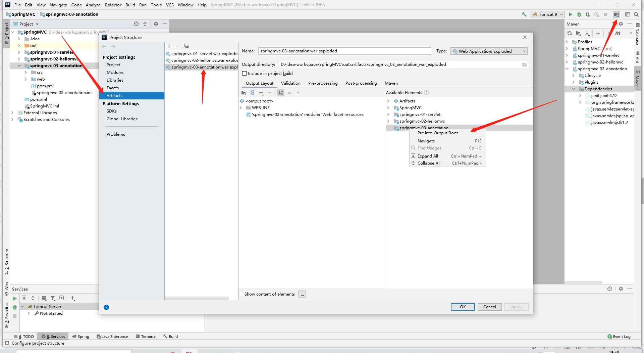Select Navigate in context menu

click(x=447, y=141)
